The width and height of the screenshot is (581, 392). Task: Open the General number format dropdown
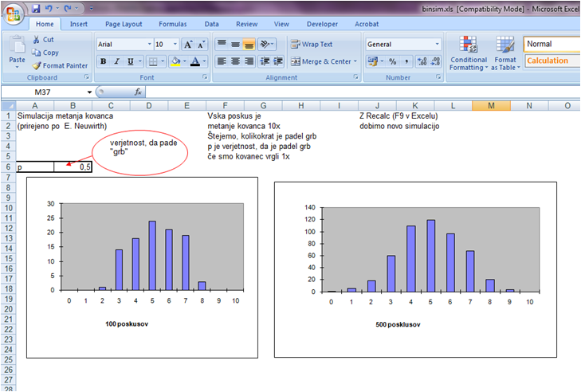pyautogui.click(x=436, y=45)
